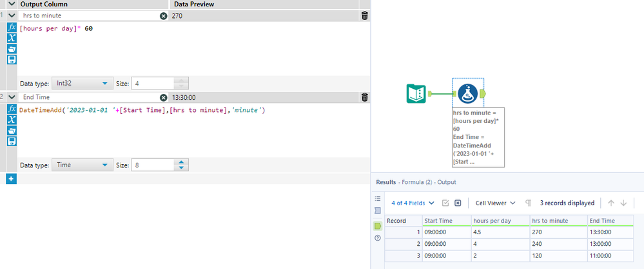Save the End Time expression
Screen dimensions: 644x269
click(12, 141)
